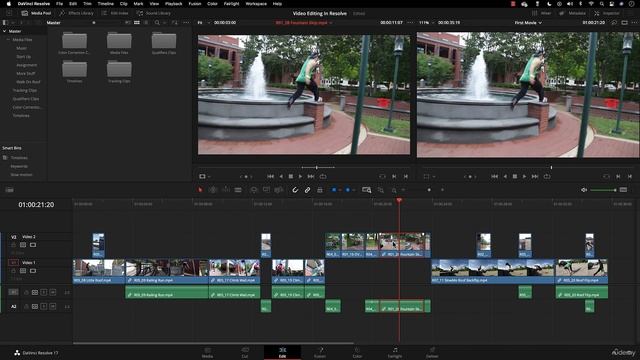640x360 pixels.
Task: Switch to the Cut page tab
Action: tap(244, 352)
